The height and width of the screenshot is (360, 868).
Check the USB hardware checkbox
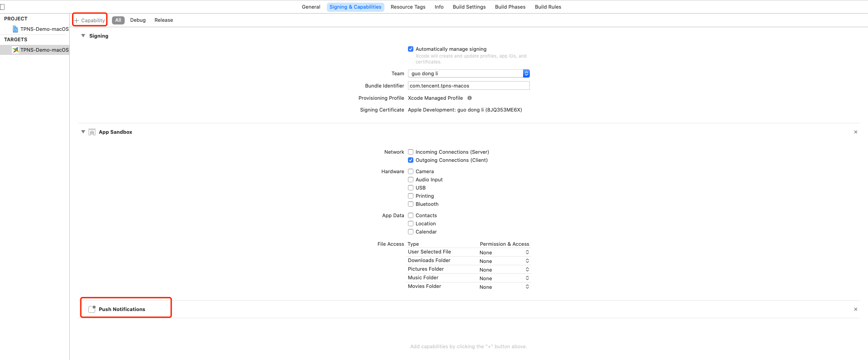pos(411,188)
